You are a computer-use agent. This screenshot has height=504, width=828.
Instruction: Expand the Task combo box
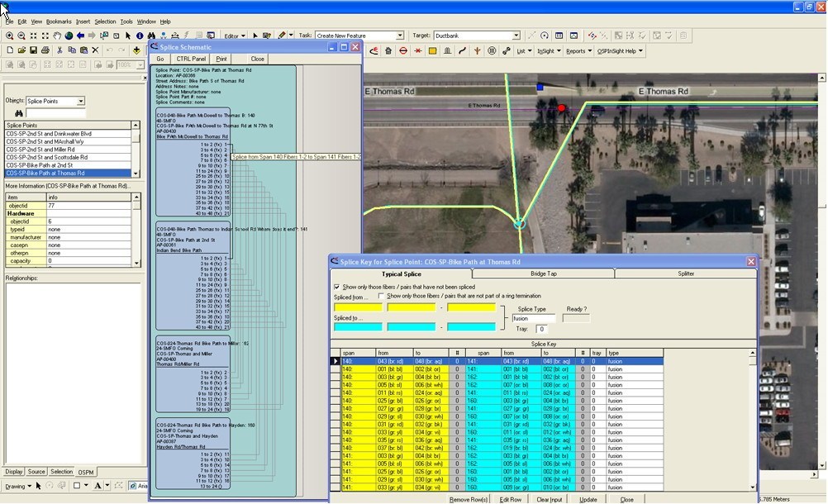(400, 36)
